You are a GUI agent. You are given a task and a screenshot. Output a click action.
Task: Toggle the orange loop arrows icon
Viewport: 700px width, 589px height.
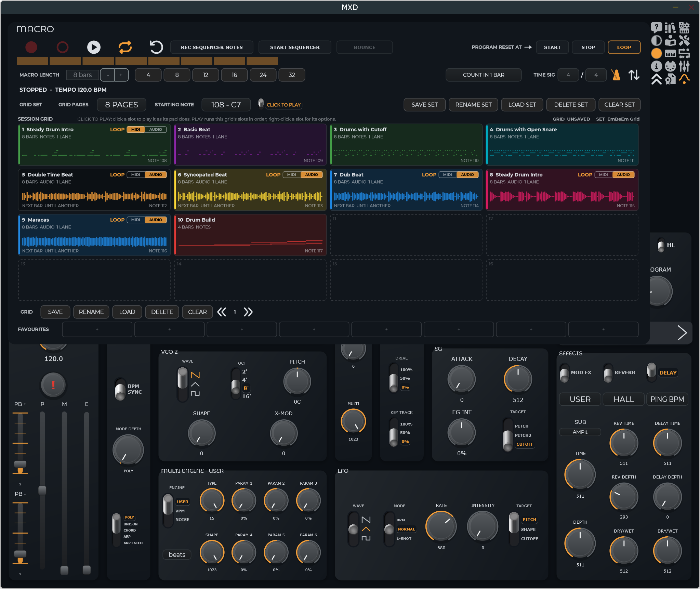tap(125, 47)
